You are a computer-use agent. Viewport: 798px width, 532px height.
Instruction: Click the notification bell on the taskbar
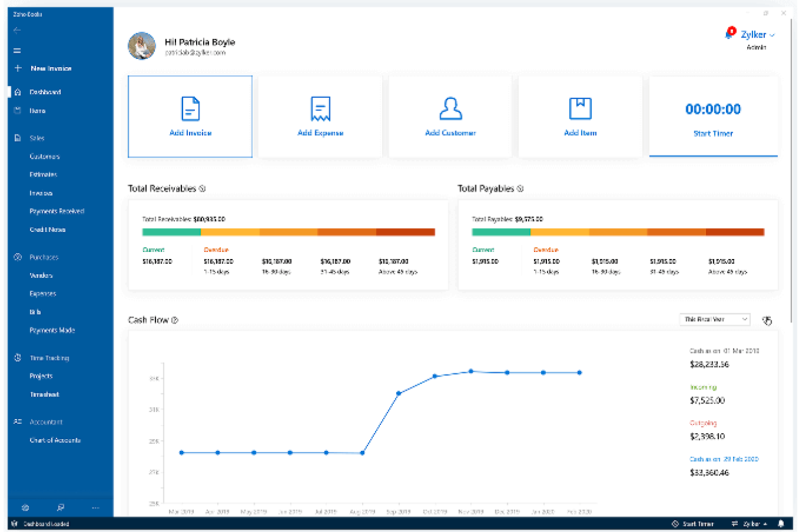[782, 523]
